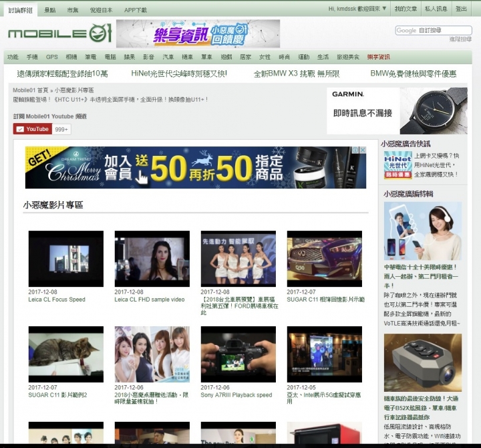This screenshot has height=448, width=481.
Task: Open 中華電信十全十美限時優惠 article link
Action: (x=421, y=276)
